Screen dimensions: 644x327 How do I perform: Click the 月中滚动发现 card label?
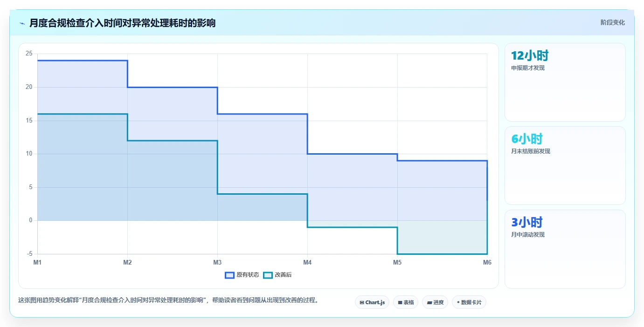(528, 235)
